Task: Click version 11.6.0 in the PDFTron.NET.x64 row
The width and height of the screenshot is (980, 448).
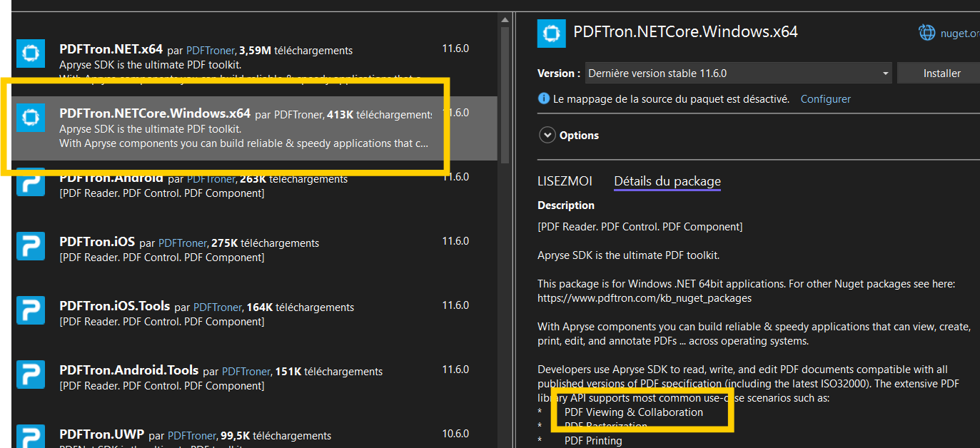Action: click(455, 49)
